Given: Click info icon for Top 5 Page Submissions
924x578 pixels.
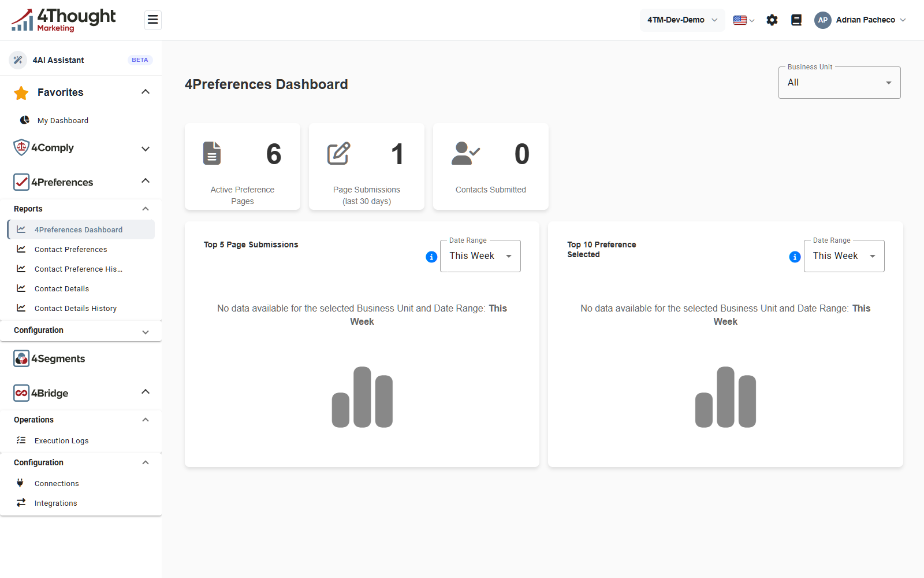Looking at the screenshot, I should tap(431, 257).
